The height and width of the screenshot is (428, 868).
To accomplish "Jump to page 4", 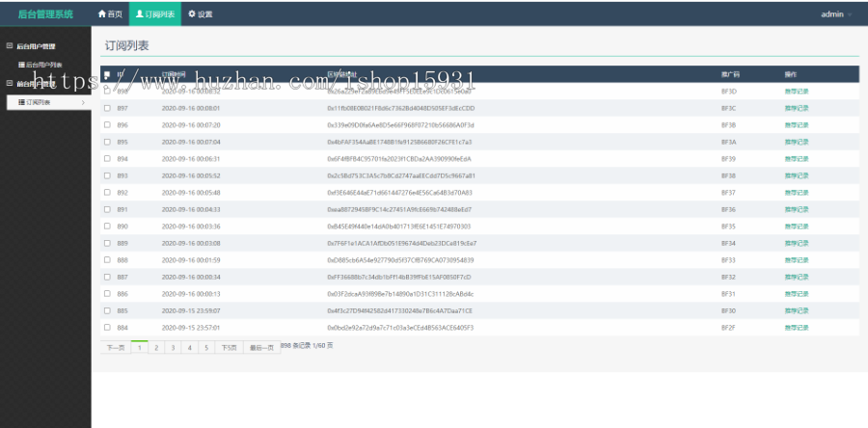I will (x=189, y=347).
